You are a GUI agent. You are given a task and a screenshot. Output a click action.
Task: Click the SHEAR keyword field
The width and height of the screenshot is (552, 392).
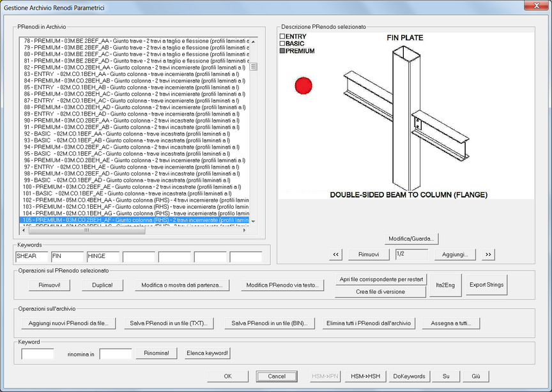tap(32, 257)
